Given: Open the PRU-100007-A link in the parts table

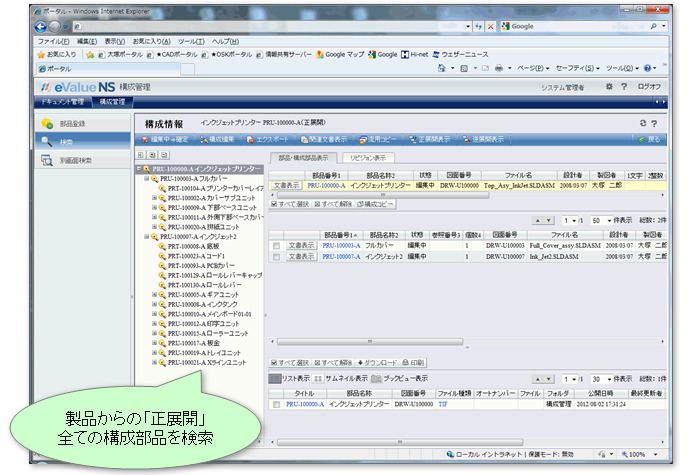Looking at the screenshot, I should click(x=341, y=257).
